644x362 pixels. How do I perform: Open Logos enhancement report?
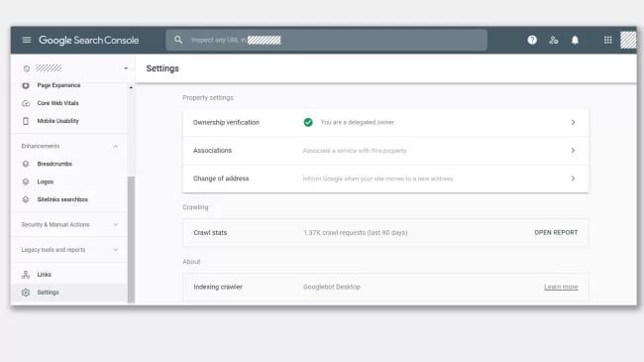[x=46, y=181]
